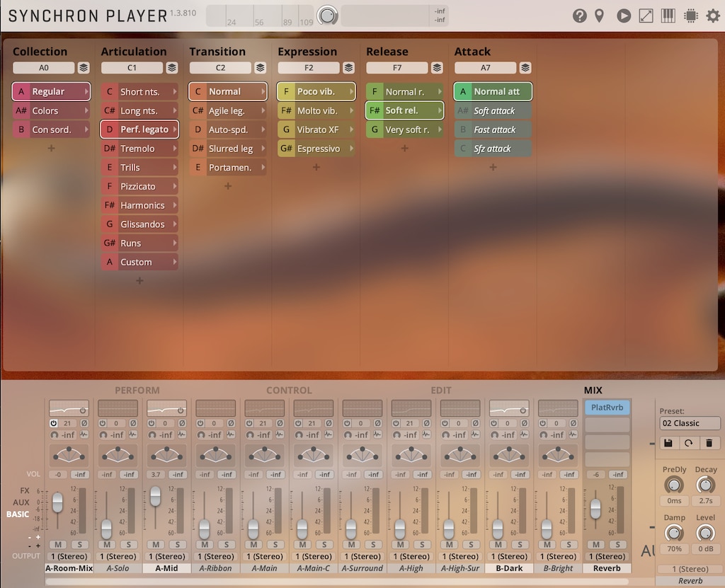Select the Espressivo expression
This screenshot has width=725, height=588.
(316, 149)
